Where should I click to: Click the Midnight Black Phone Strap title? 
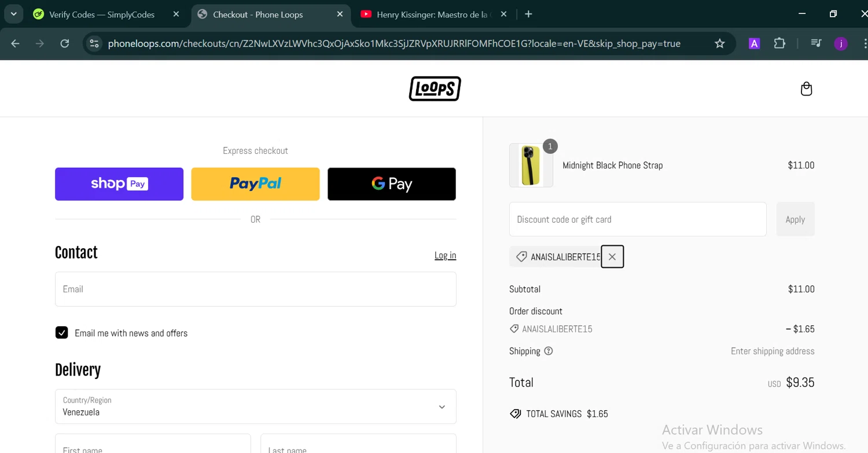click(612, 165)
